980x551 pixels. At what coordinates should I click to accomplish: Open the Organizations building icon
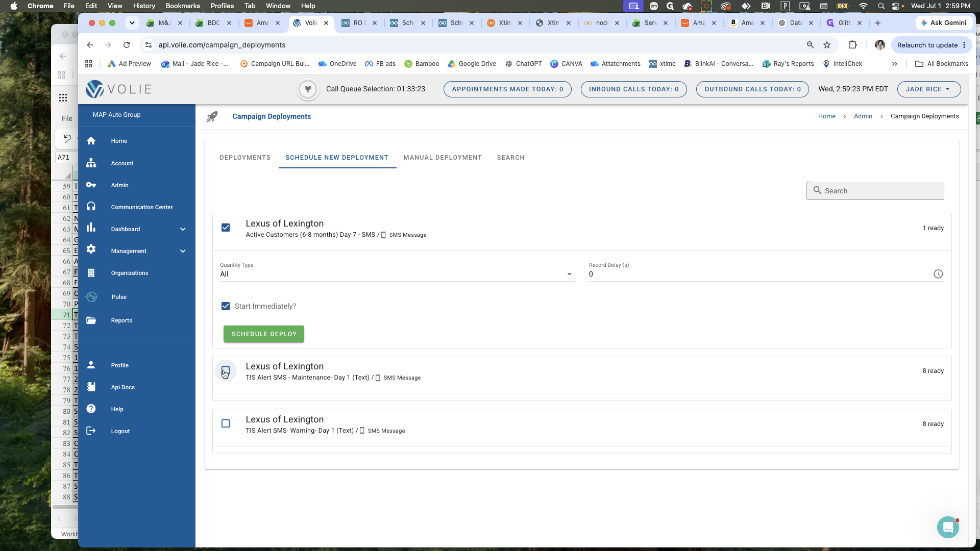pyautogui.click(x=91, y=273)
